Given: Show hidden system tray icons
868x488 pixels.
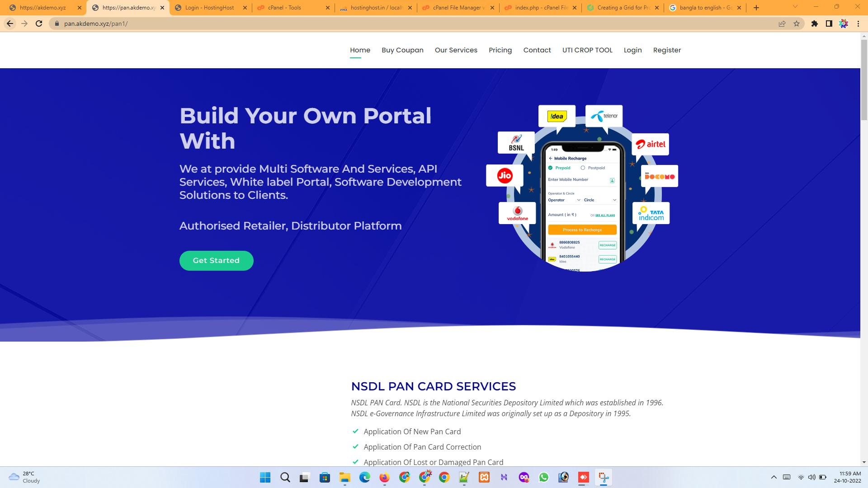Looking at the screenshot, I should (x=774, y=477).
